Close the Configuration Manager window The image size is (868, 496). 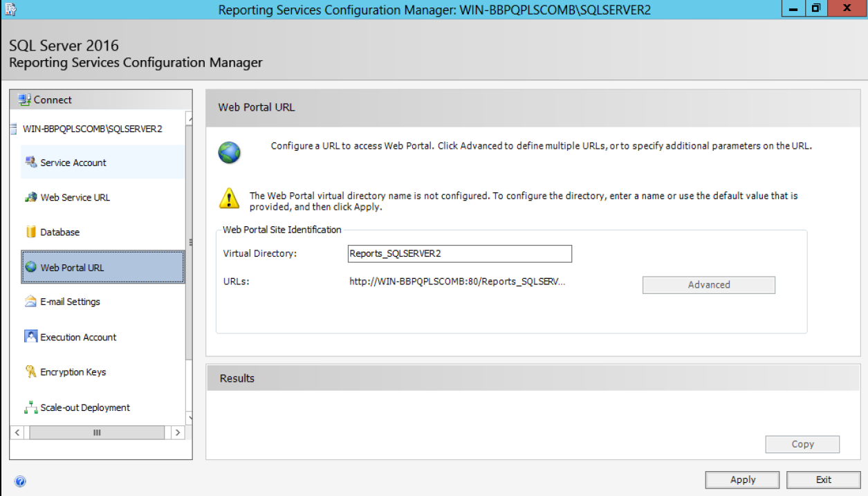coord(846,8)
